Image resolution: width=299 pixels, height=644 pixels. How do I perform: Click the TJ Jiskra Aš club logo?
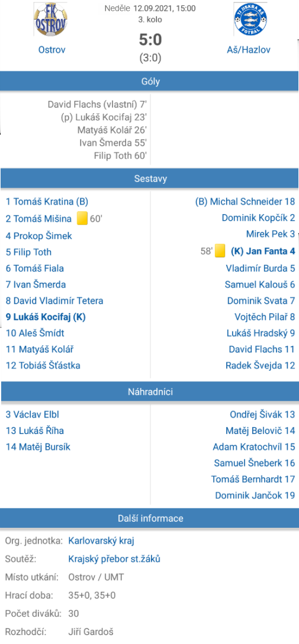[x=249, y=20]
